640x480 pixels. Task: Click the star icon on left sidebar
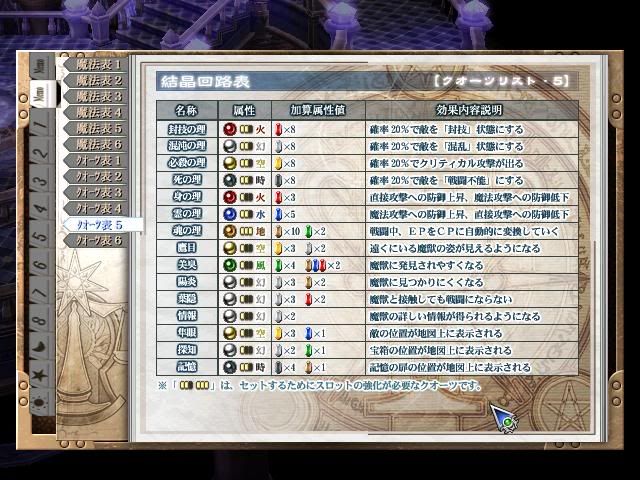click(40, 374)
